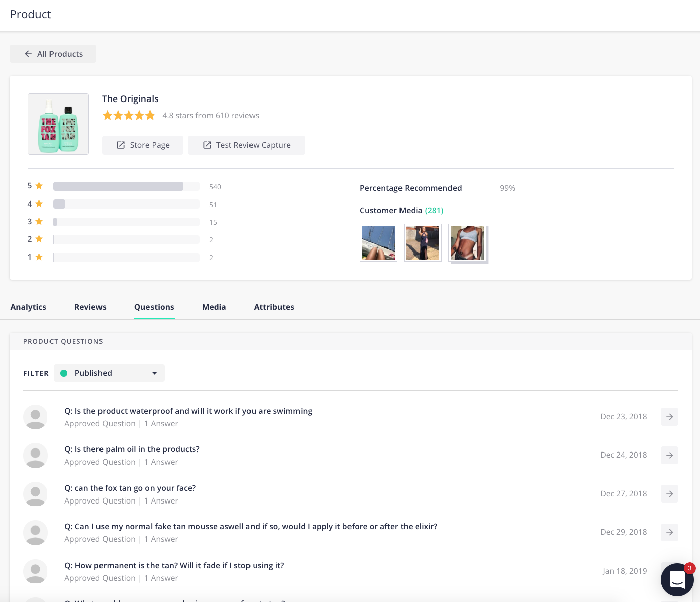The width and height of the screenshot is (700, 602).
Task: Click avatar beside tan permanence question
Action: click(x=35, y=571)
